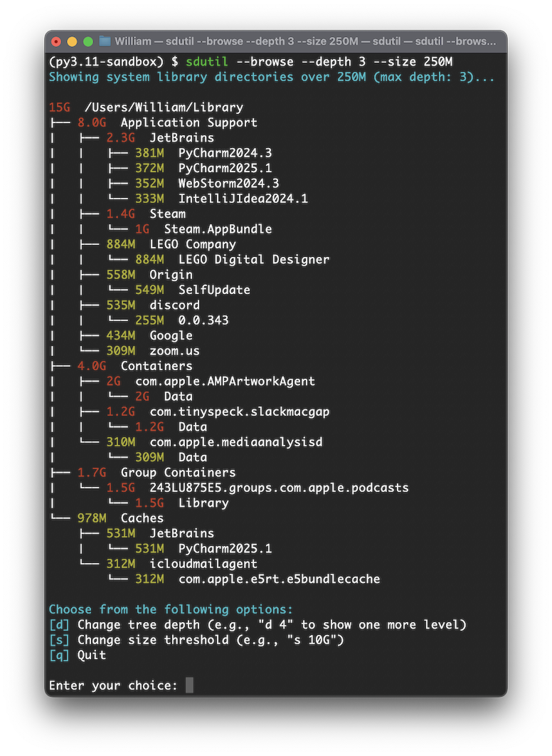552x756 pixels.
Task: Click the 2.3G 'JetBrains' row under Application Support
Action: [160, 138]
